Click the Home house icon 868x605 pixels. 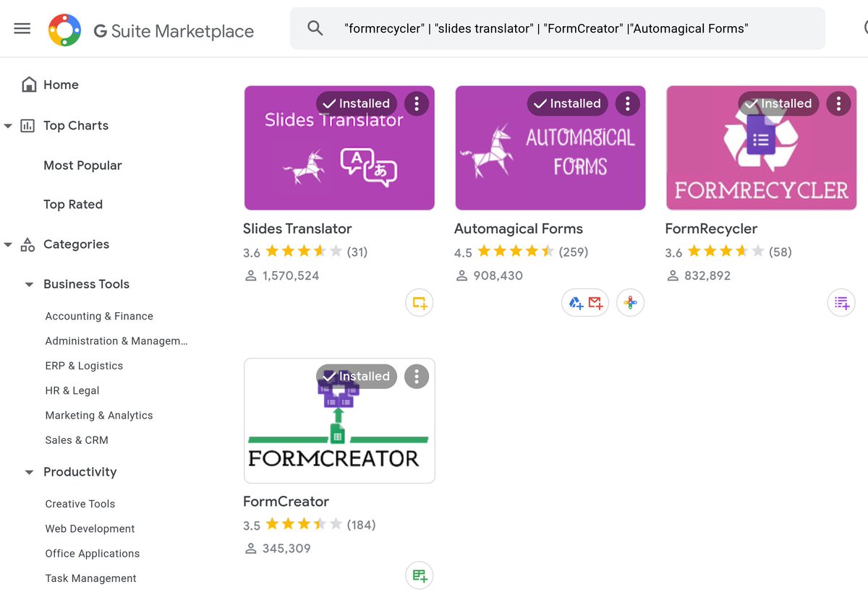click(x=29, y=85)
